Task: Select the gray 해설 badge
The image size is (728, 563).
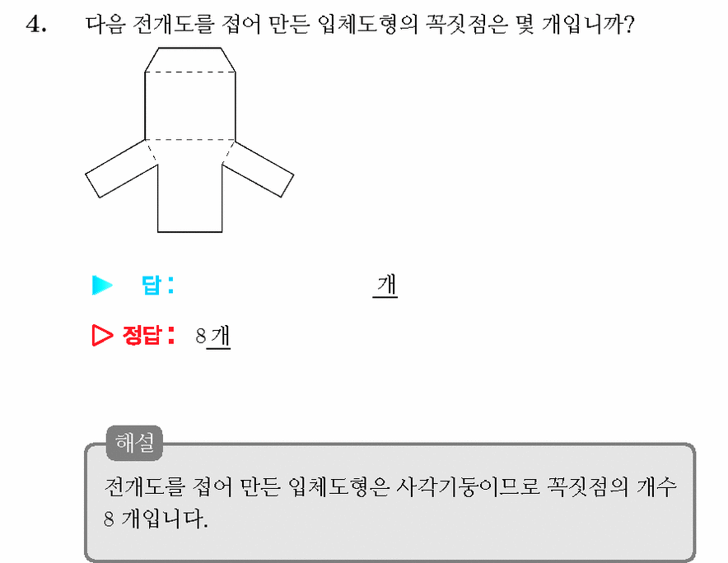Action: point(134,443)
